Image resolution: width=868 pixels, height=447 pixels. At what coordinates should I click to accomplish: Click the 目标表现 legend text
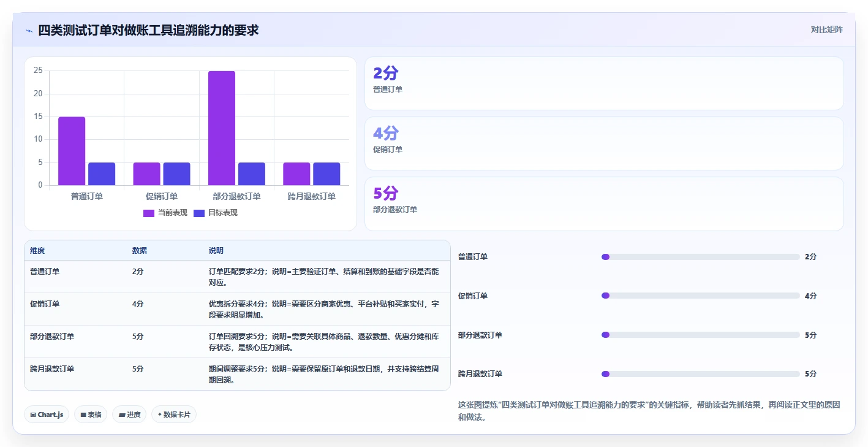(223, 213)
